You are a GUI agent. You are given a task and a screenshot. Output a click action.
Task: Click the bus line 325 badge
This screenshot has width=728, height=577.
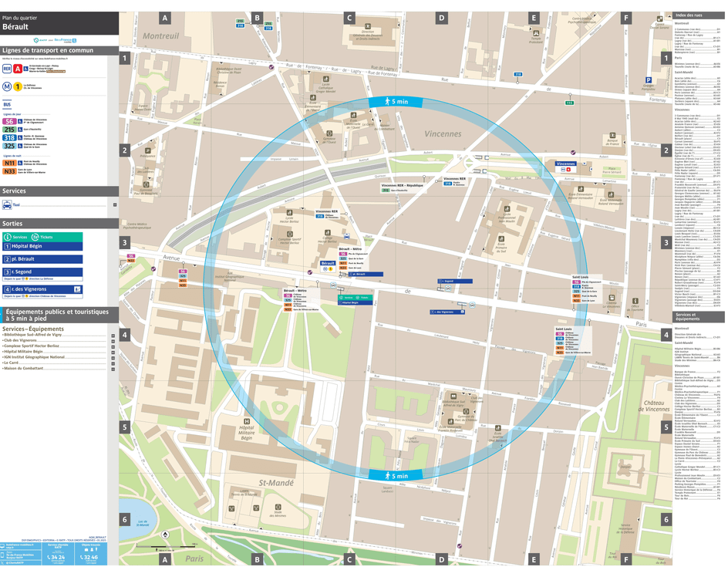pos(9,146)
